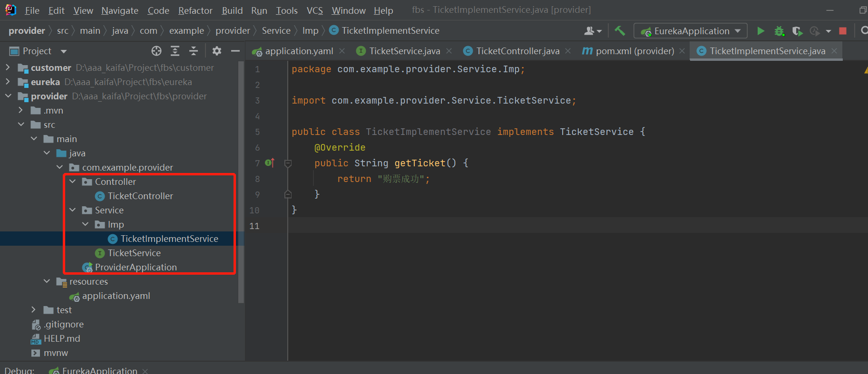Click the @Override annotation on line 6
The width and height of the screenshot is (868, 374).
[340, 147]
